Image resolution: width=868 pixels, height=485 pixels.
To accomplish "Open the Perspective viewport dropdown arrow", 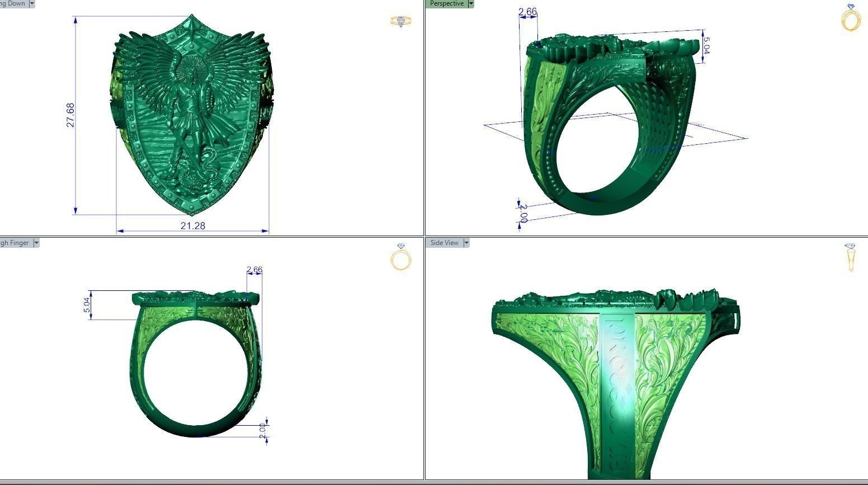I will click(x=471, y=3).
